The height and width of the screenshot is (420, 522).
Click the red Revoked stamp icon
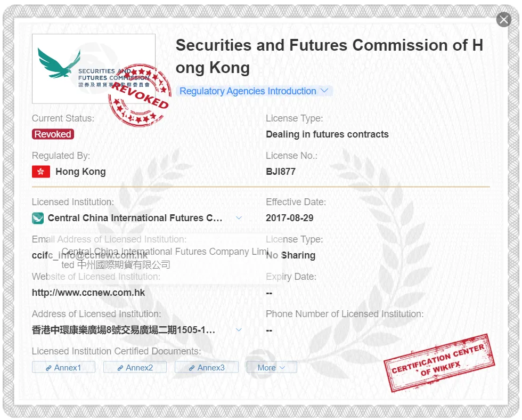click(x=140, y=95)
